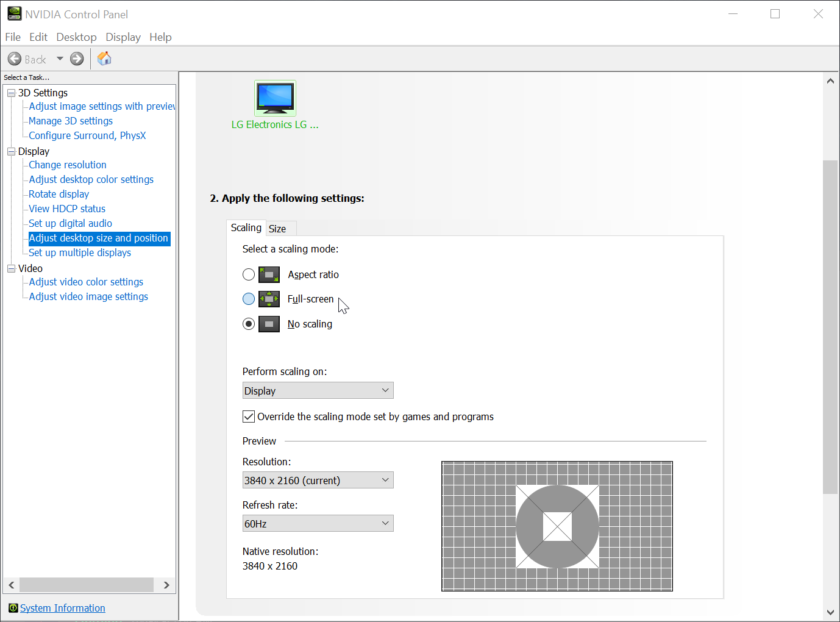This screenshot has height=622, width=840.
Task: Select the Full-screen radio button
Action: [249, 299]
